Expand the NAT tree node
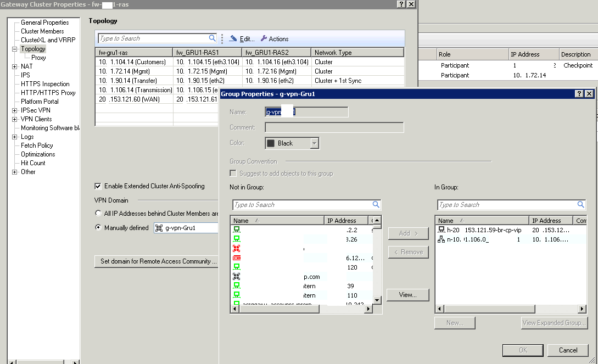Image resolution: width=598 pixels, height=364 pixels. pos(14,66)
